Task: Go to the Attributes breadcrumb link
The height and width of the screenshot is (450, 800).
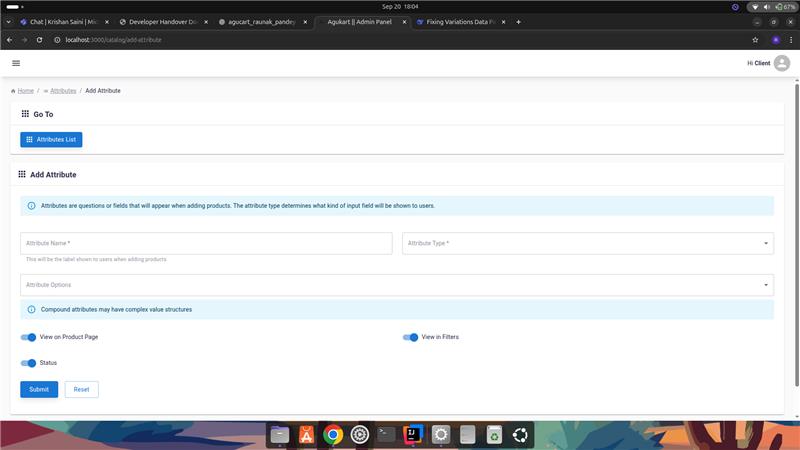Action: [x=62, y=91]
